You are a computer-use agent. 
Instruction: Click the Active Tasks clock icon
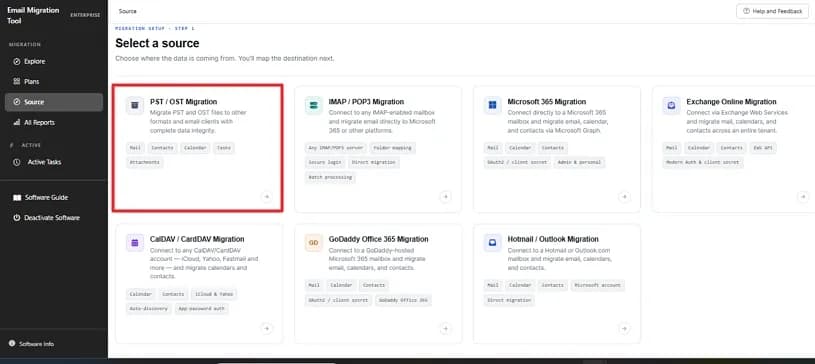pos(17,162)
